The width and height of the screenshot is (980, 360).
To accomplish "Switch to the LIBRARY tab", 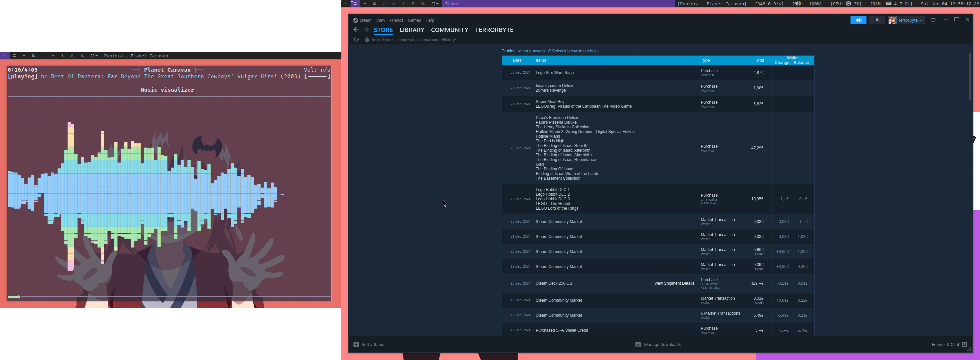I will tap(412, 30).
